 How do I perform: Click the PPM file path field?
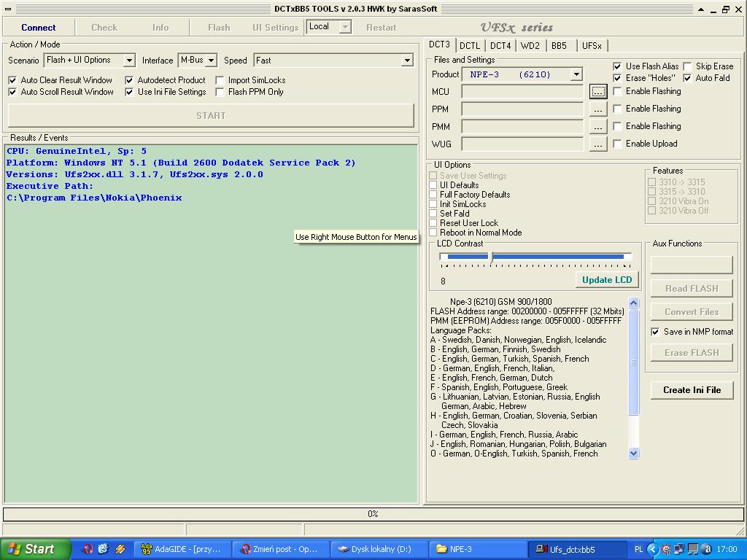pyautogui.click(x=522, y=109)
